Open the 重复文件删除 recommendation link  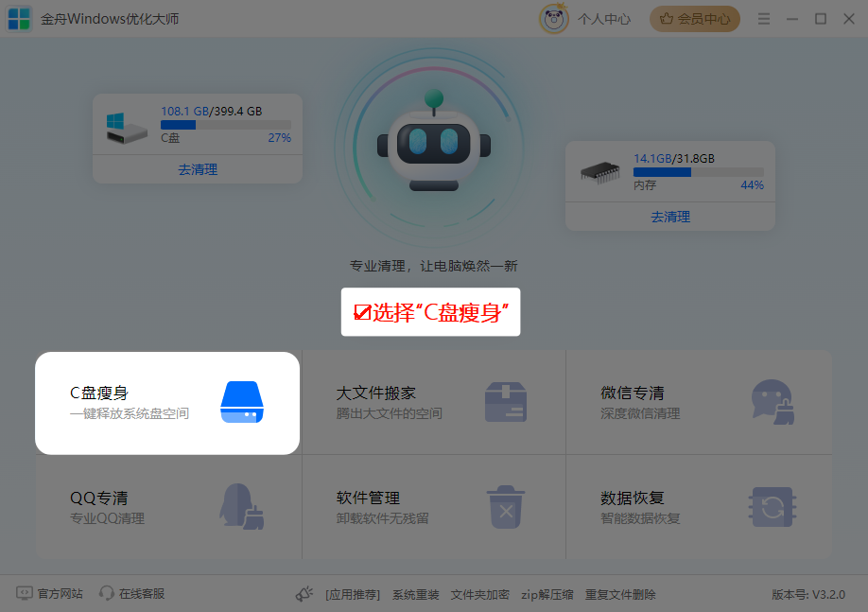tap(620, 595)
